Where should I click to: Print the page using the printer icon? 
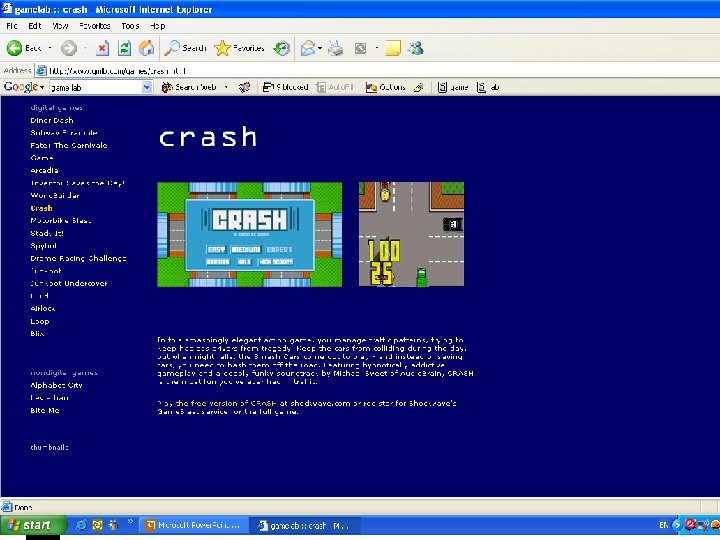pyautogui.click(x=336, y=48)
